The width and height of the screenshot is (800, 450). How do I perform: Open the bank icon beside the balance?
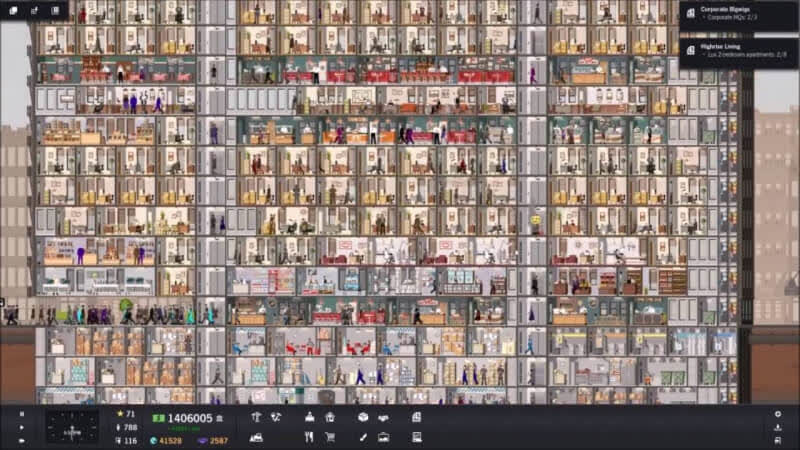(219, 418)
